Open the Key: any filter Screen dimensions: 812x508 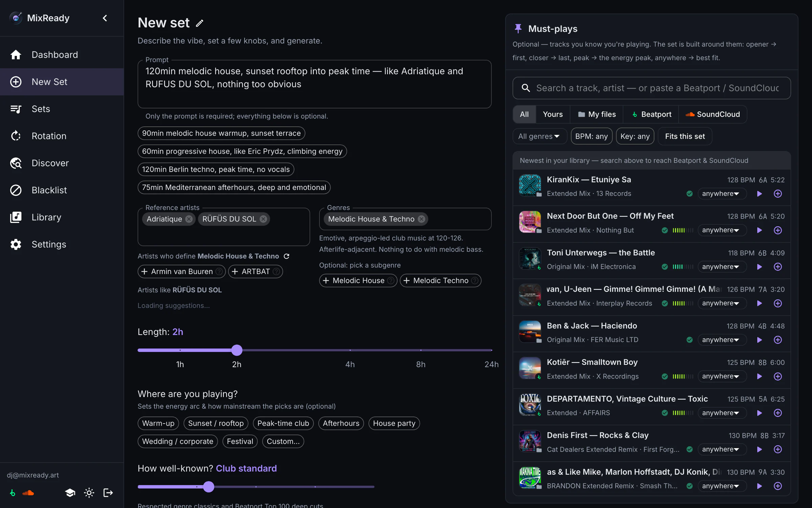[635, 136]
